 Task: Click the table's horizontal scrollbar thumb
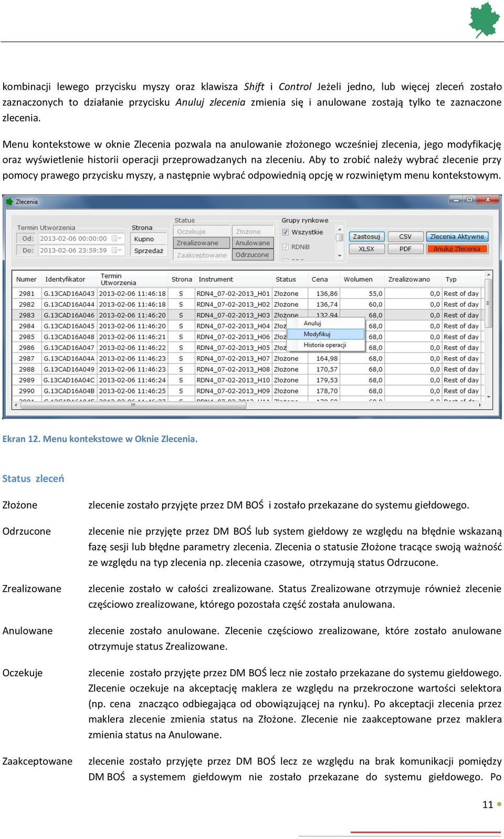133,405
